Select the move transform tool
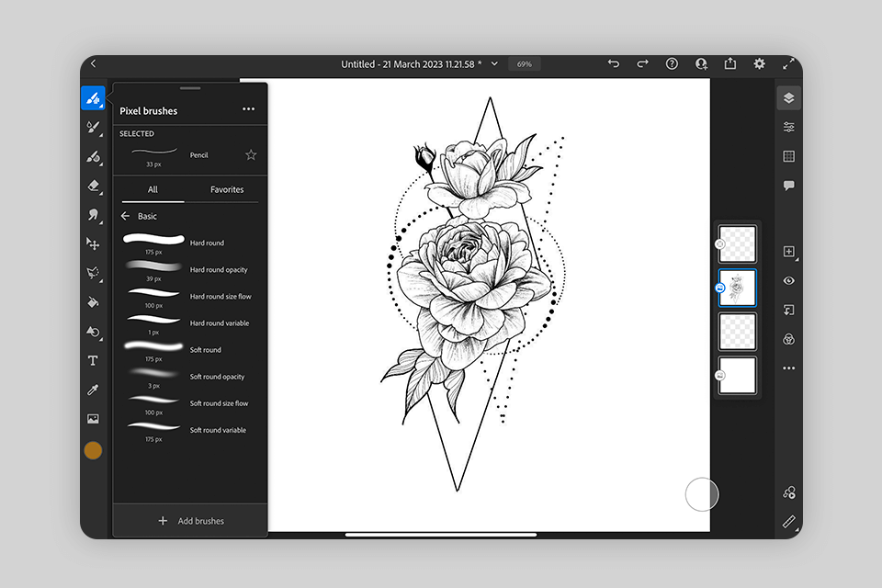882x588 pixels. (93, 243)
